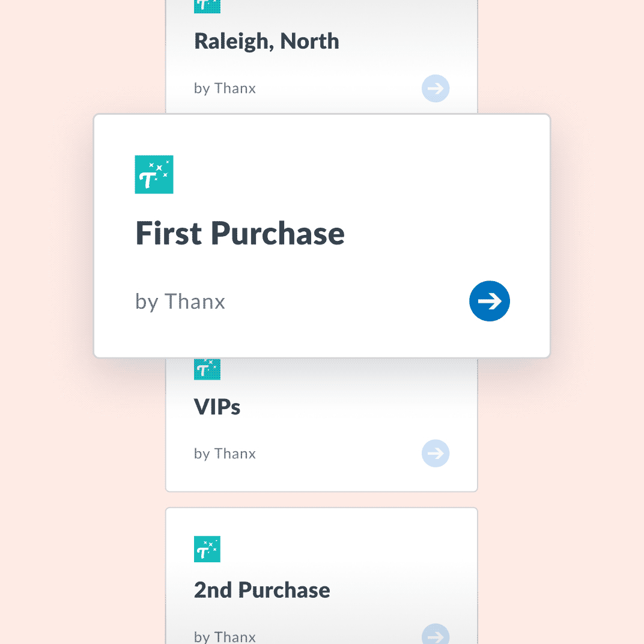Viewport: 644px width, 644px height.
Task: Click 'by Thanx' under Raleigh, North
Action: coord(225,89)
